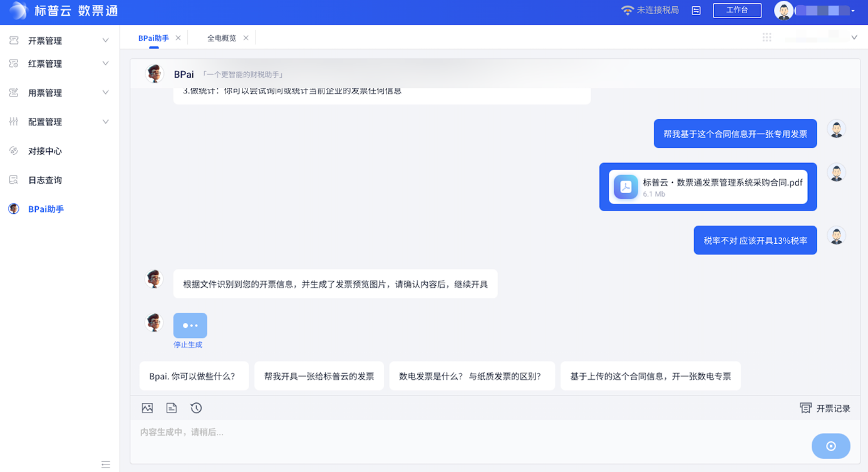
Task: Click suggestion 基于上传的这个合同信息,开一张数电专票
Action: (x=651, y=376)
